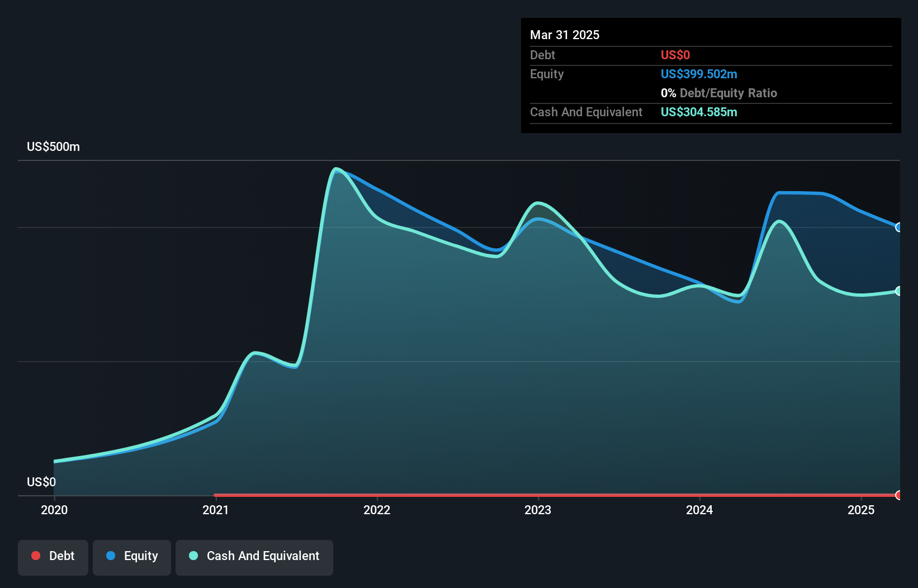Click the teal Cash And Equivalent legend dot
Image resolution: width=918 pixels, height=588 pixels.
(193, 556)
